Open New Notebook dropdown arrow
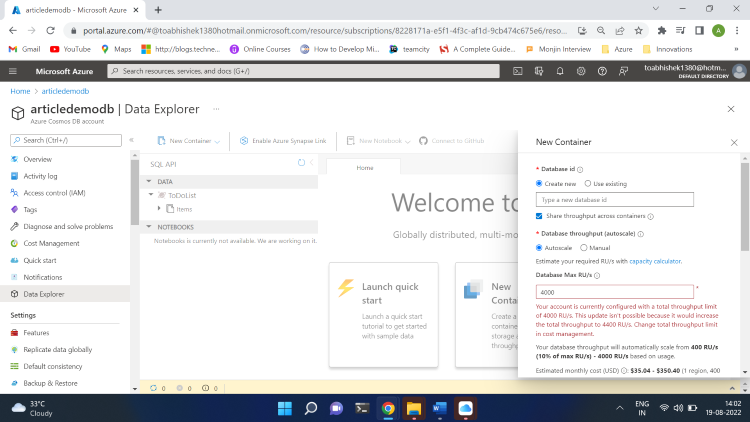This screenshot has width=750, height=422. click(x=408, y=142)
